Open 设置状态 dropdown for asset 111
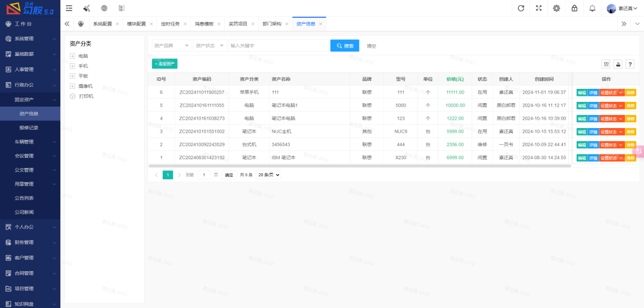The image size is (644, 308). point(612,92)
